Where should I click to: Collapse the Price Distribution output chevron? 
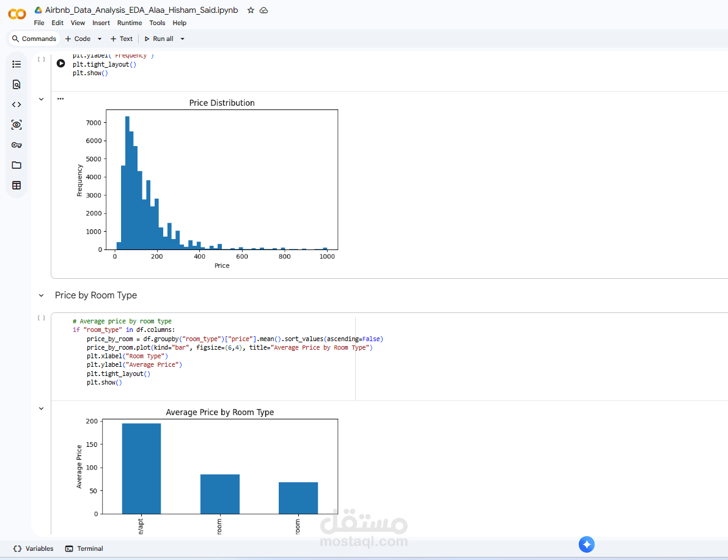pos(42,99)
